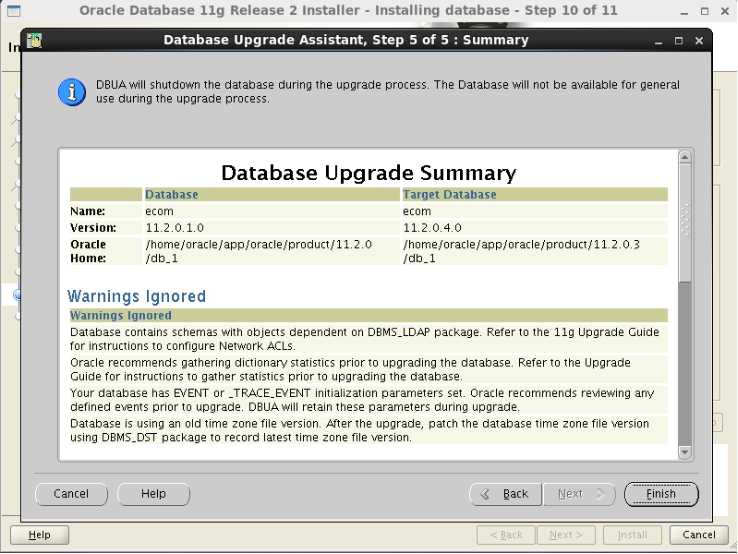Click the Database Upgrade Summary heading
Image resolution: width=738 pixels, height=554 pixels.
[369, 173]
